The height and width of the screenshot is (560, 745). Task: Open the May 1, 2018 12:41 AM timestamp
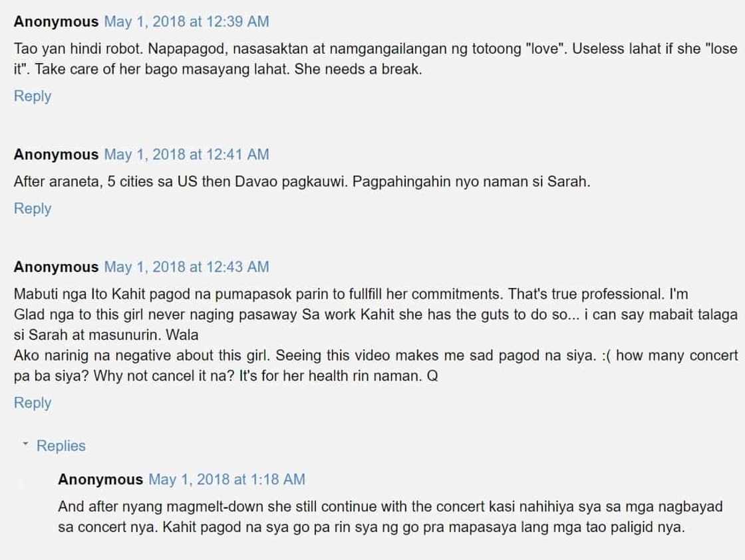[187, 155]
